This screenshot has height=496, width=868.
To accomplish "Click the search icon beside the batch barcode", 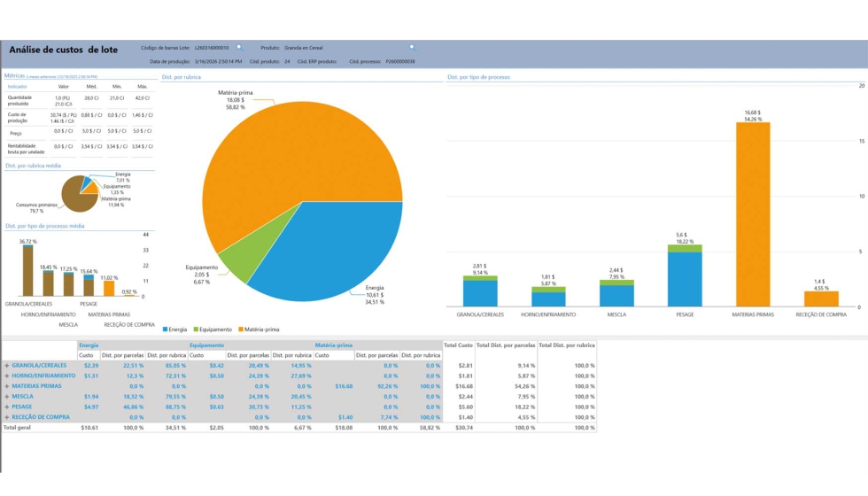I will point(239,47).
